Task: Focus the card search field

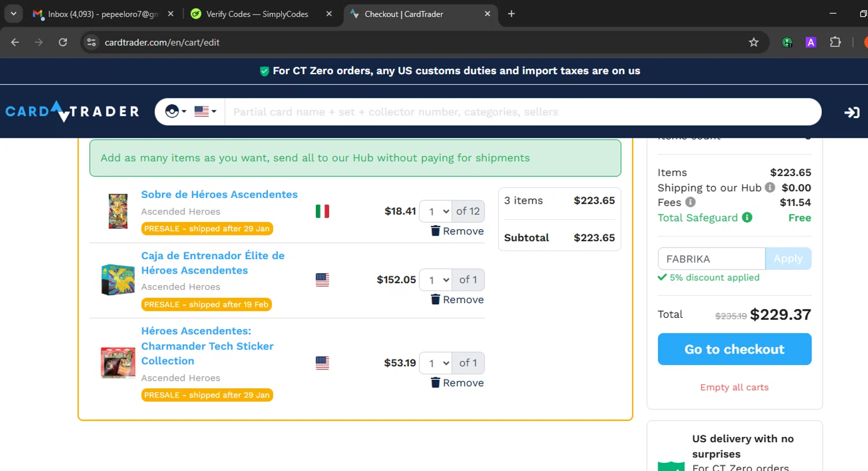Action: [x=523, y=112]
